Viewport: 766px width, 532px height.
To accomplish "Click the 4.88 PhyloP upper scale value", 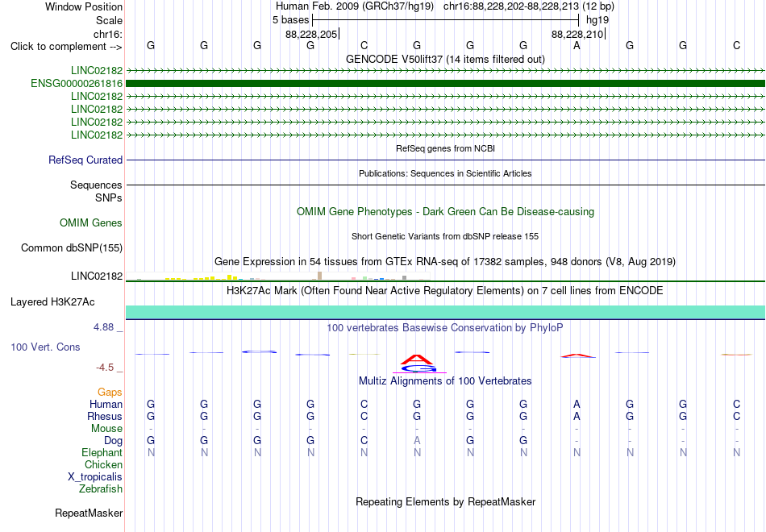I will click(103, 327).
